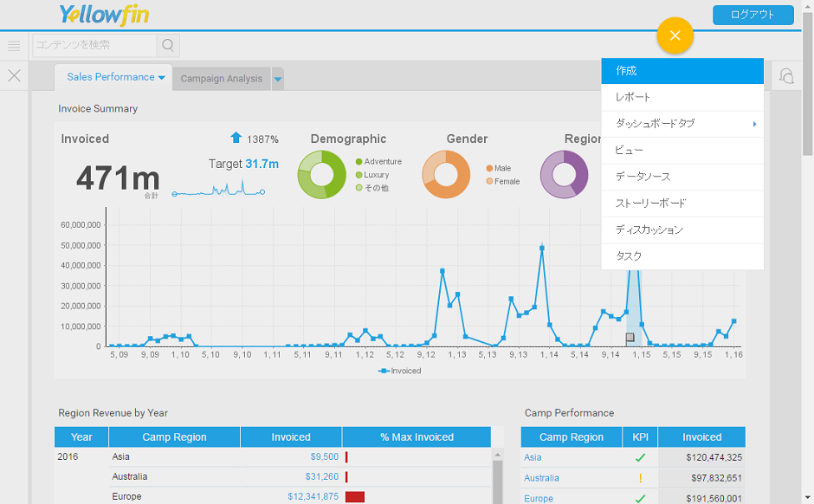Screen dimensions: 814x504
Task: Click the Invoiced target sparkline
Action: click(x=218, y=189)
